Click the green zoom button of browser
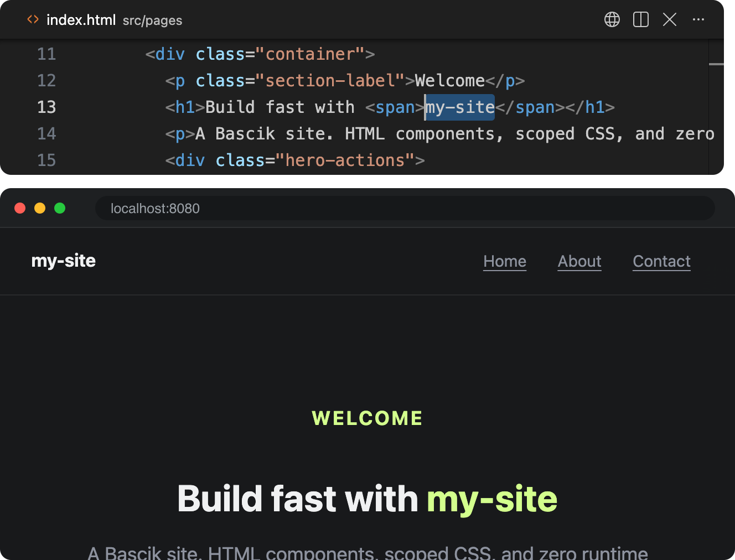735x560 pixels. click(60, 208)
